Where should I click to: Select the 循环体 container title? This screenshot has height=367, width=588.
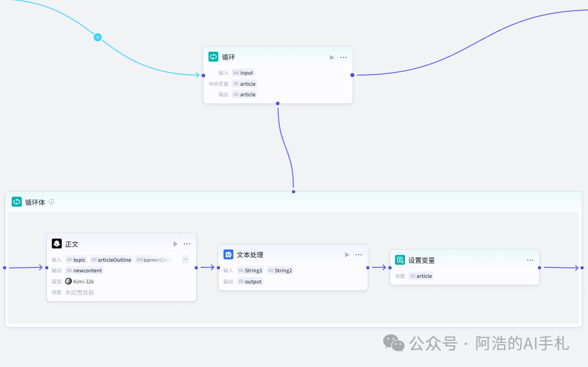coord(35,202)
